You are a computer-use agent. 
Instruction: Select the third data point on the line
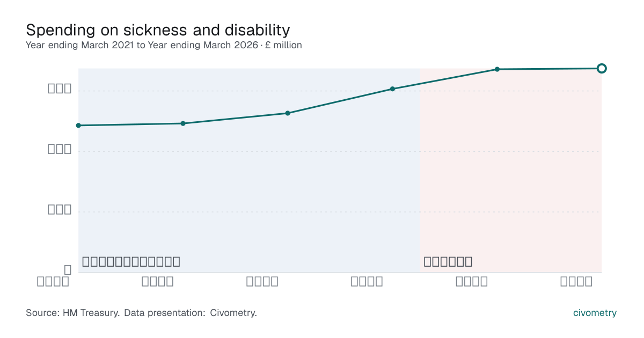[288, 113]
